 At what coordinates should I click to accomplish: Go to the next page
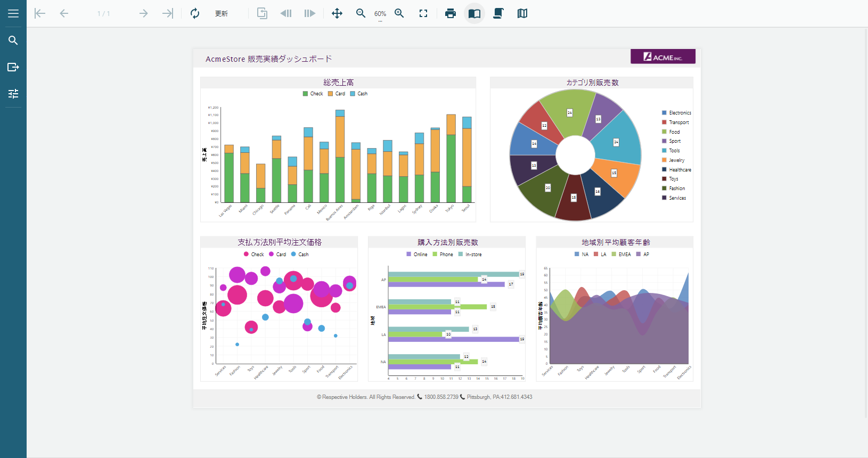point(143,13)
